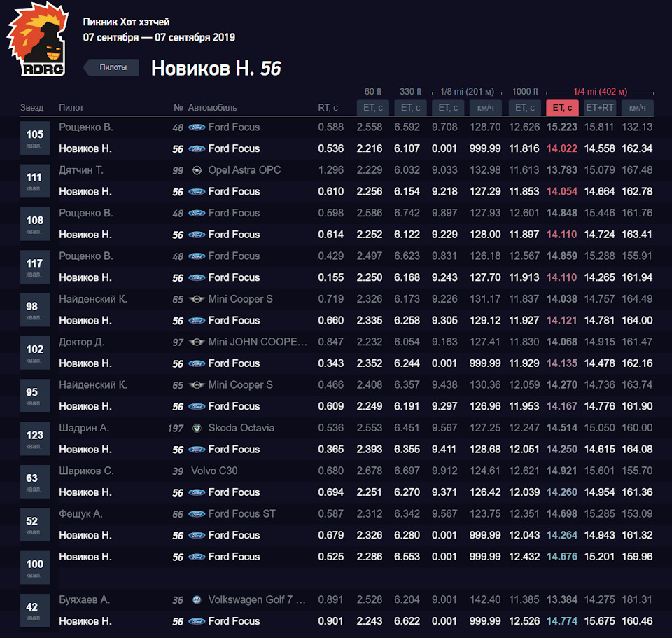
Task: Click the Opel logo beside Opel Astra OPC
Action: (x=197, y=171)
